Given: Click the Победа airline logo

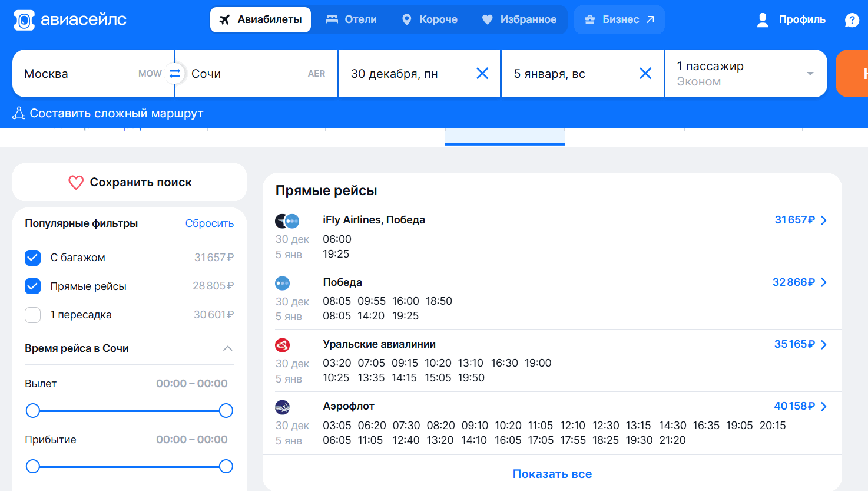Looking at the screenshot, I should tap(283, 284).
